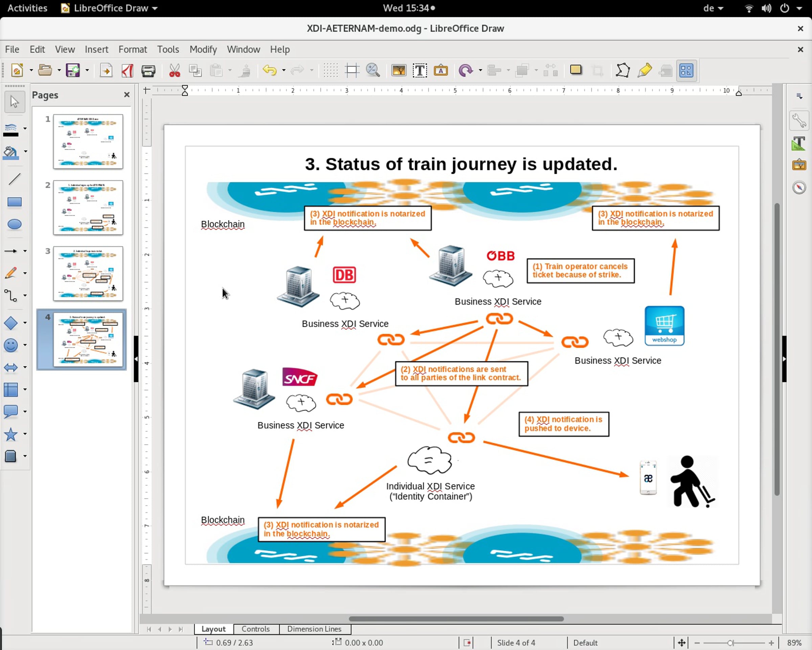812x650 pixels.
Task: Switch to the Dimension Lines tab
Action: point(314,629)
